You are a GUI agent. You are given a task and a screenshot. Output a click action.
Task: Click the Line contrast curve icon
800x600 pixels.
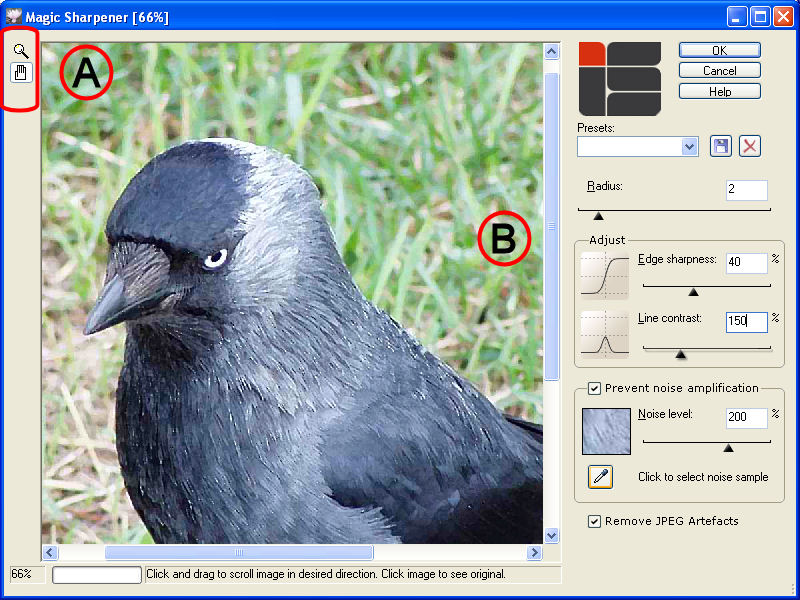[605, 334]
